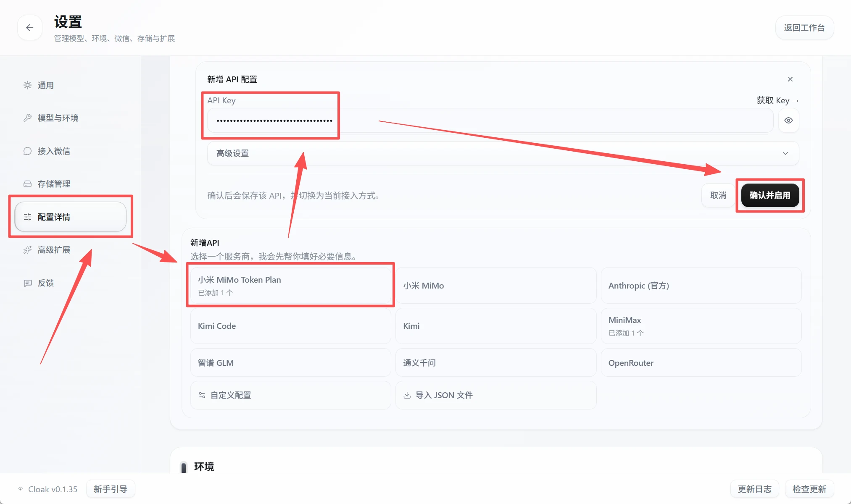Click the 返回工作台 button

804,28
